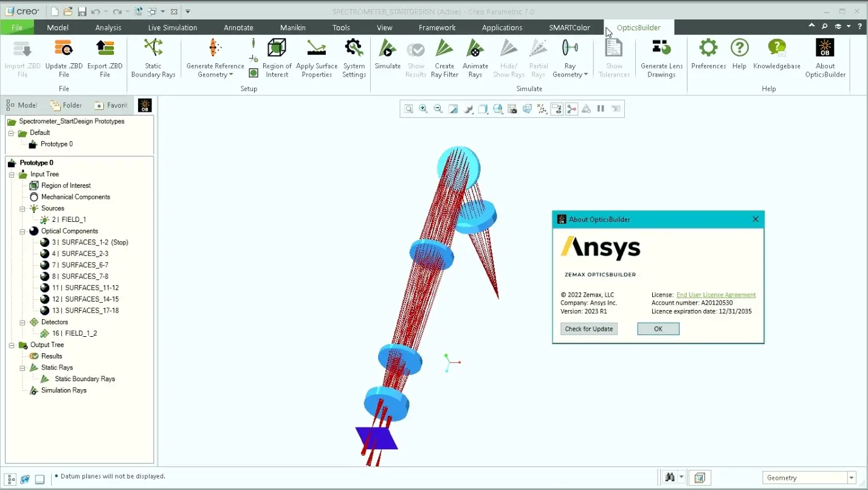Viewport: 868px width, 490px height.
Task: Collapse the Output Tree node
Action: [x=12, y=345]
